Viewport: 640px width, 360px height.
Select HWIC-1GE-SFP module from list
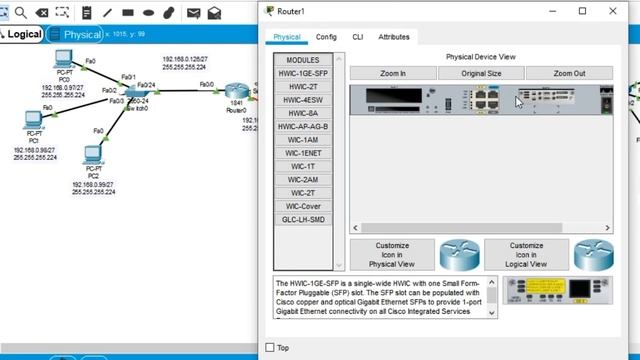click(303, 73)
